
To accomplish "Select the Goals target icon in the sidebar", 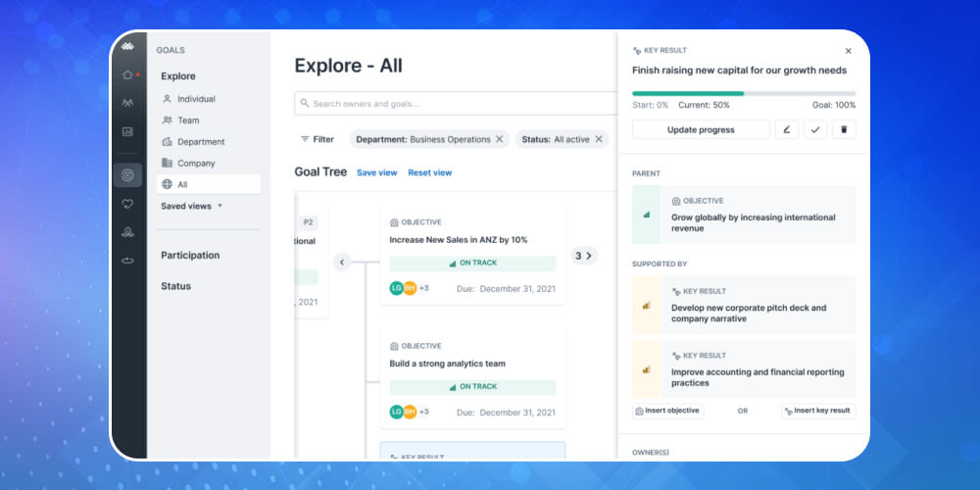I will click(x=127, y=175).
